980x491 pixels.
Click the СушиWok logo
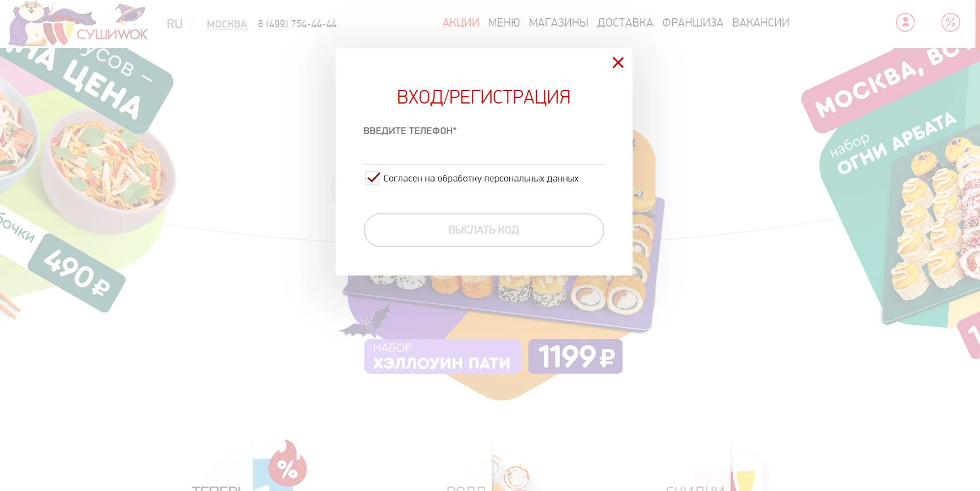[79, 24]
